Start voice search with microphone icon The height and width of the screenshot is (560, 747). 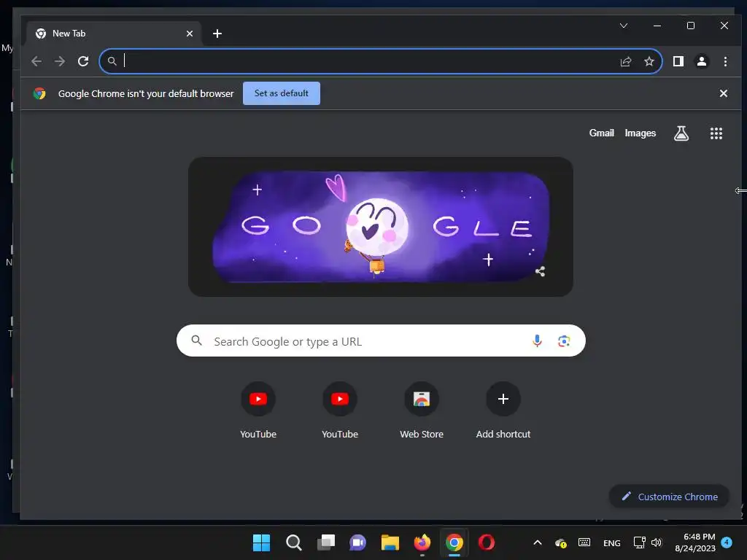(x=537, y=341)
